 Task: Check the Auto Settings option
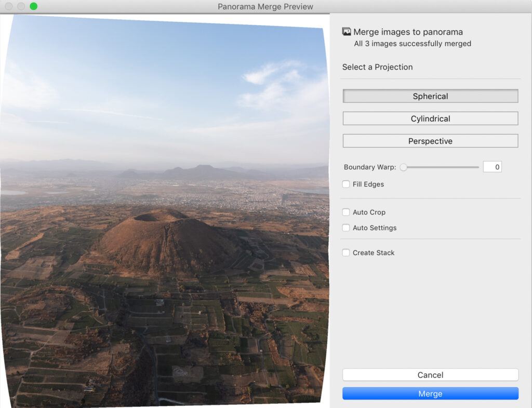(346, 228)
